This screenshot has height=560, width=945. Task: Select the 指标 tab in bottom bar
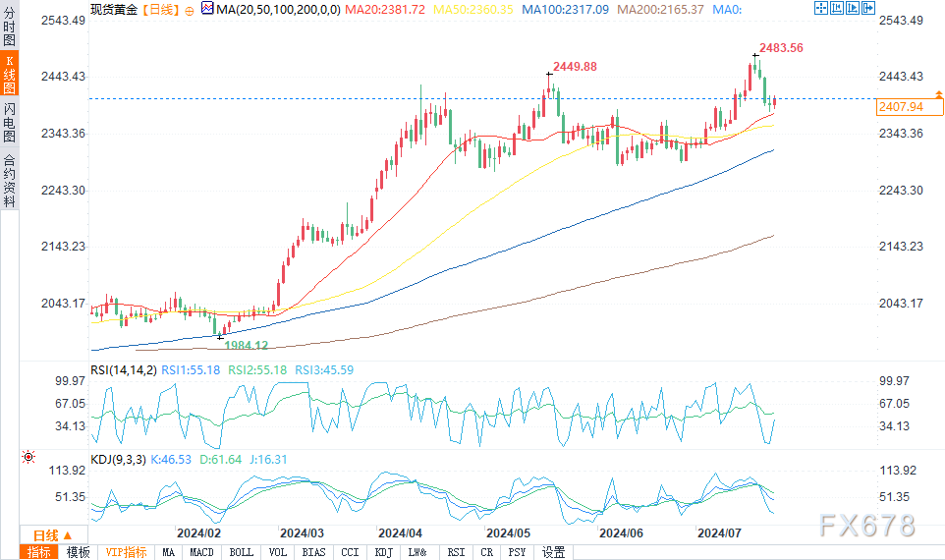(40, 552)
